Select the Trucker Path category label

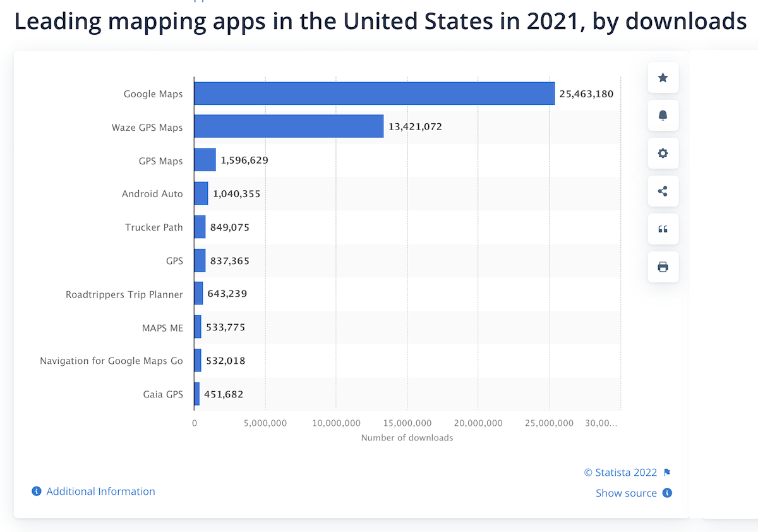[x=154, y=227]
